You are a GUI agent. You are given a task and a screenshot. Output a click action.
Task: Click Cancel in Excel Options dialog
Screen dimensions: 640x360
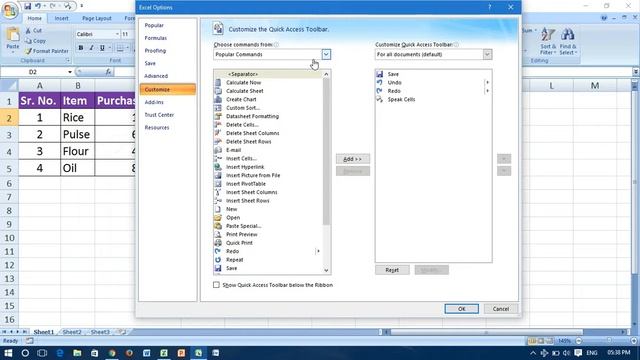pos(500,309)
